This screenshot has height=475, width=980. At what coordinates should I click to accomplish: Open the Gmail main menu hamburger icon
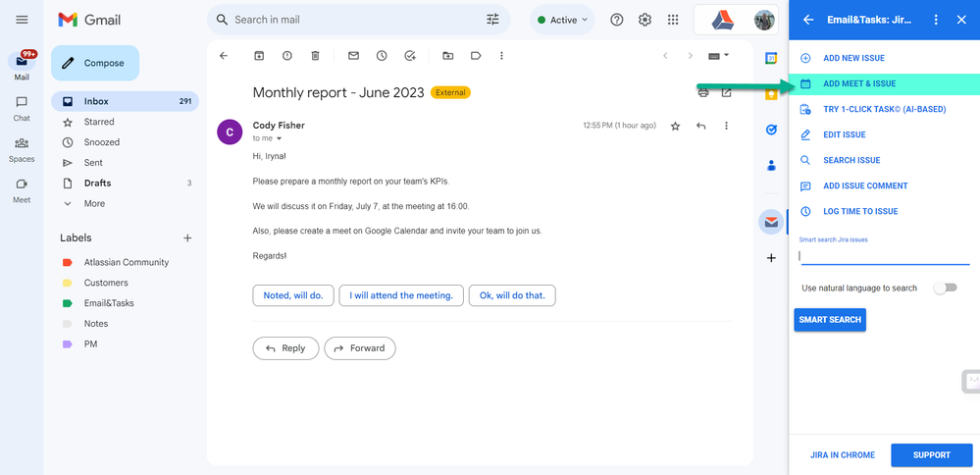pyautogui.click(x=22, y=20)
